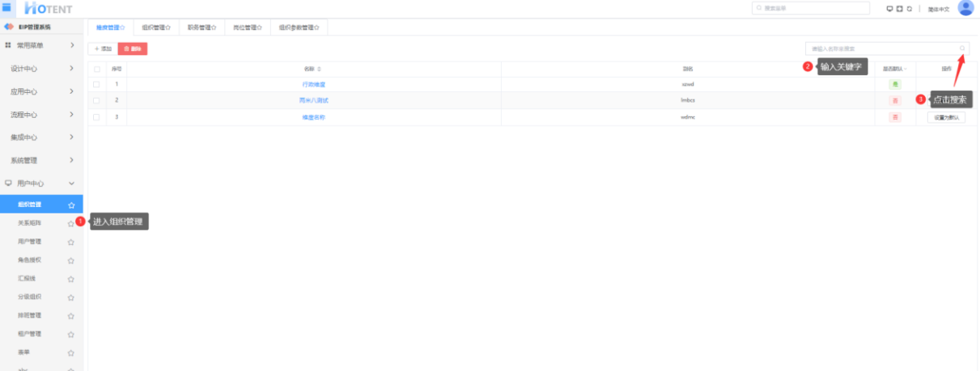This screenshot has width=980, height=371.
Task: Click the star next to 排班管理
Action: pos(71,316)
